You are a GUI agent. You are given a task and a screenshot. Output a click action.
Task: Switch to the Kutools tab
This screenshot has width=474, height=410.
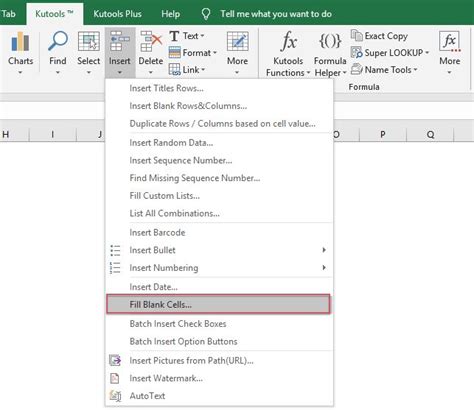coord(55,14)
